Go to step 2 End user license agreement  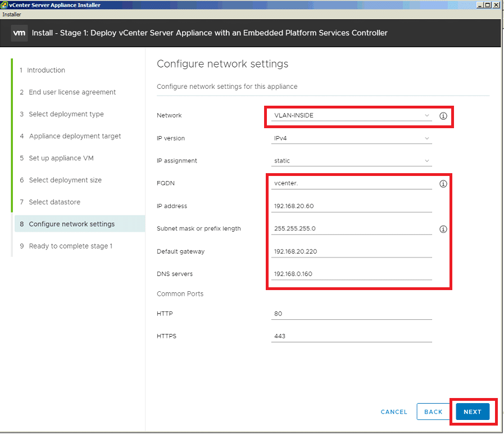click(67, 92)
